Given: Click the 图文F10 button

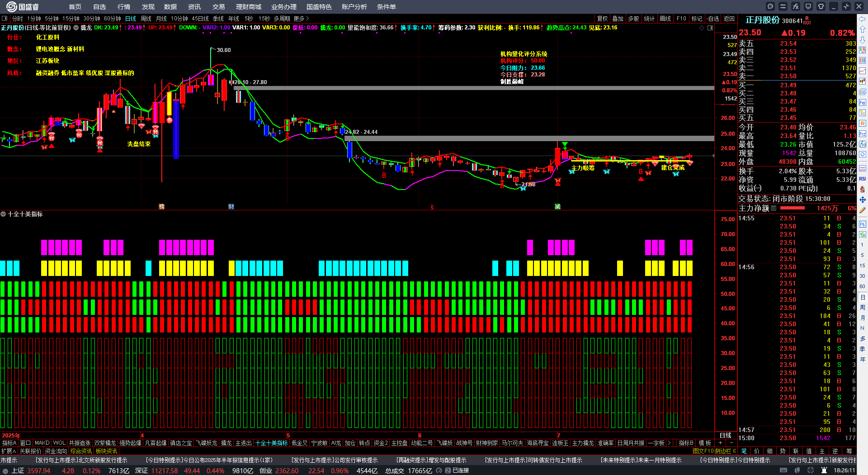Looking at the screenshot, I should coord(703,451).
